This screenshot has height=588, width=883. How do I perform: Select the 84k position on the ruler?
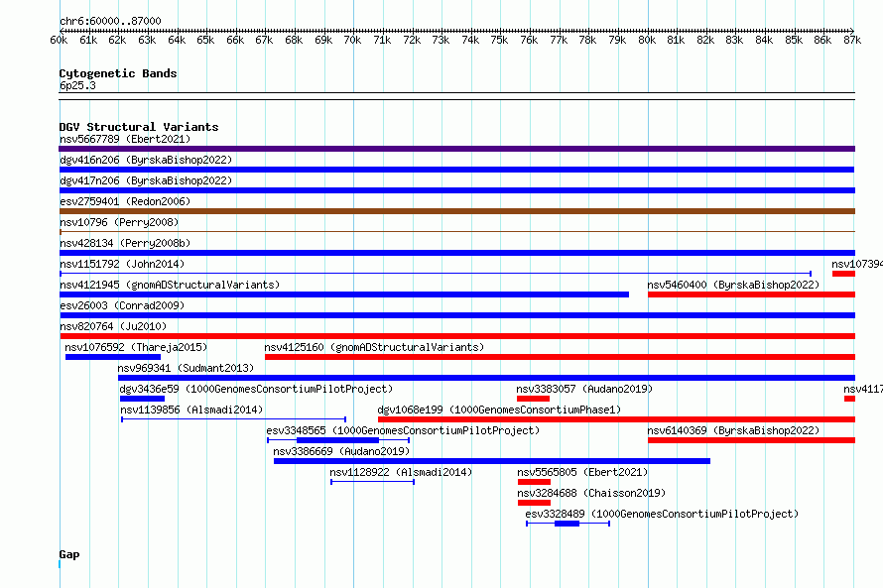click(x=764, y=40)
